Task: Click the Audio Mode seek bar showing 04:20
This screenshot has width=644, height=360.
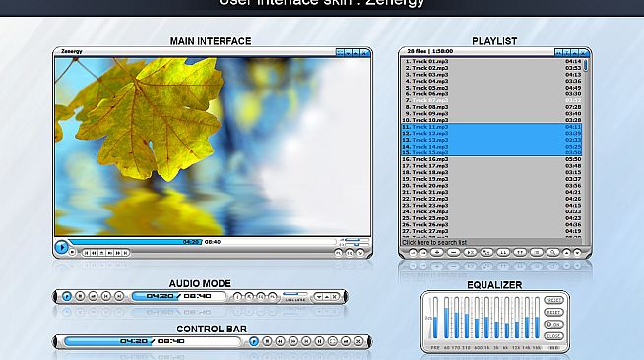Action: click(179, 296)
